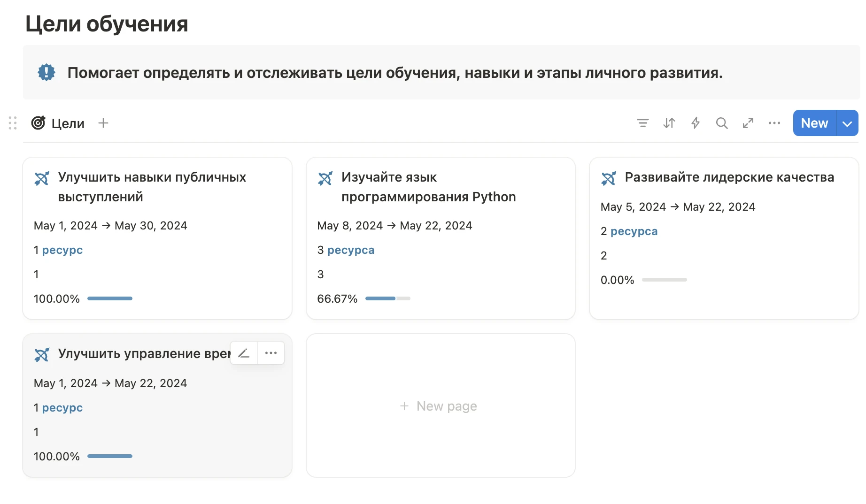This screenshot has height=504, width=866.
Task: Click the callout exclamation badge icon
Action: click(46, 72)
